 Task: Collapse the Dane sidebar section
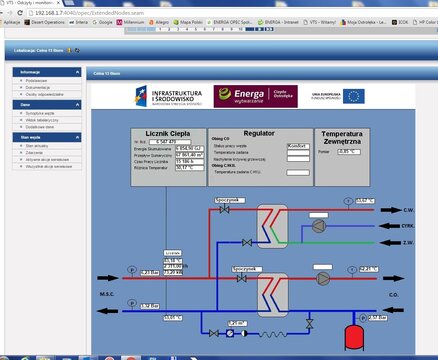(77, 105)
